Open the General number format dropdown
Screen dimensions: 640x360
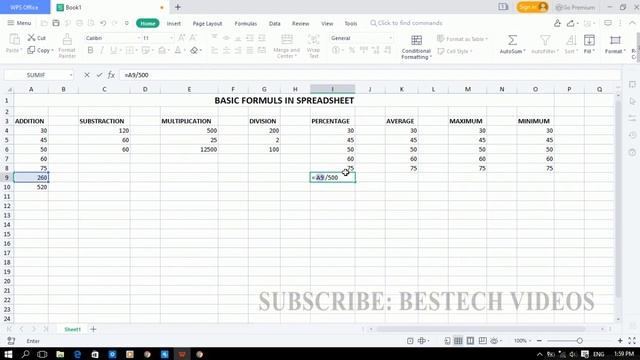pyautogui.click(x=390, y=38)
